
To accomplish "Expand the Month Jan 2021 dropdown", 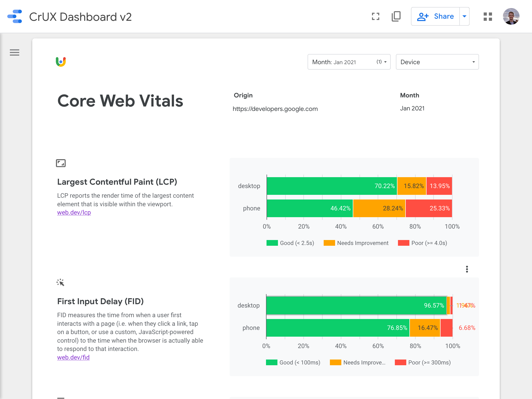I will [x=349, y=62].
